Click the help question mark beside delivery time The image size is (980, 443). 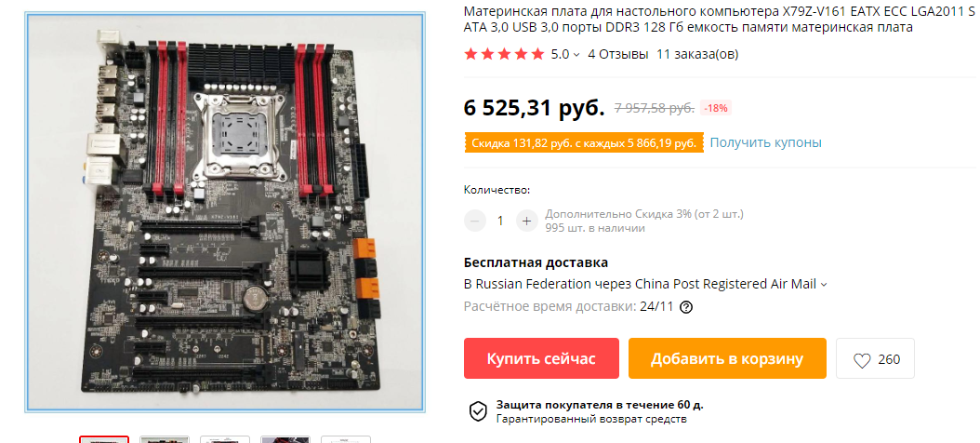[x=685, y=307]
